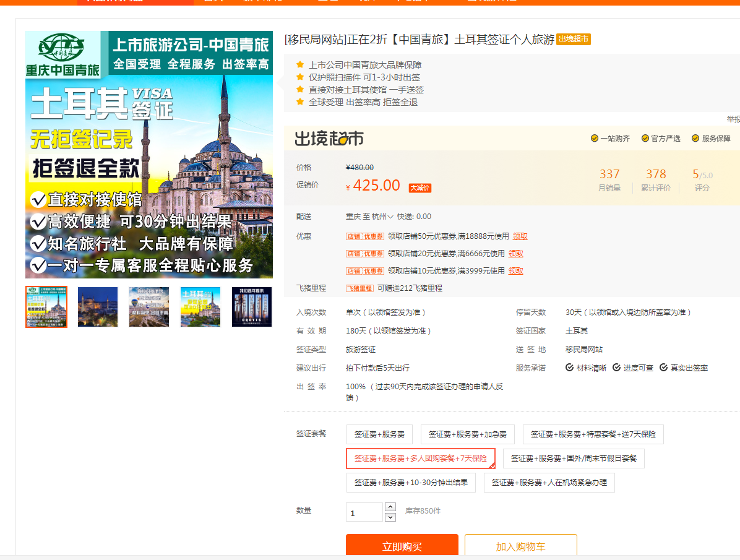This screenshot has width=740, height=560.
Task: Click the 大减价 promotion tag
Action: pyautogui.click(x=419, y=187)
